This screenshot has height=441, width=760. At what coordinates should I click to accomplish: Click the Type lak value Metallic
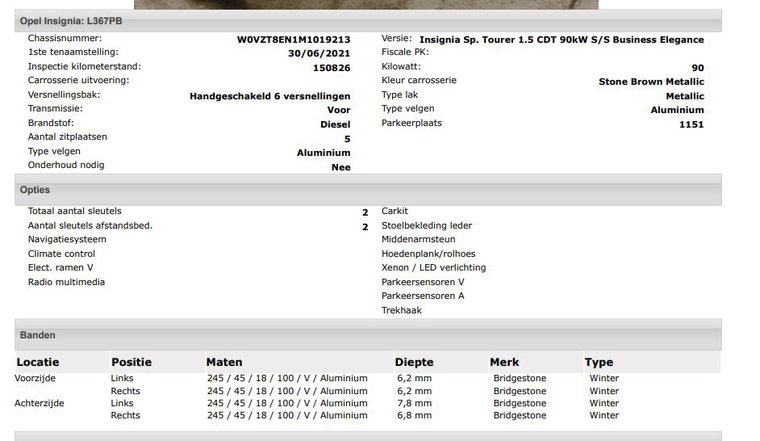coord(684,96)
